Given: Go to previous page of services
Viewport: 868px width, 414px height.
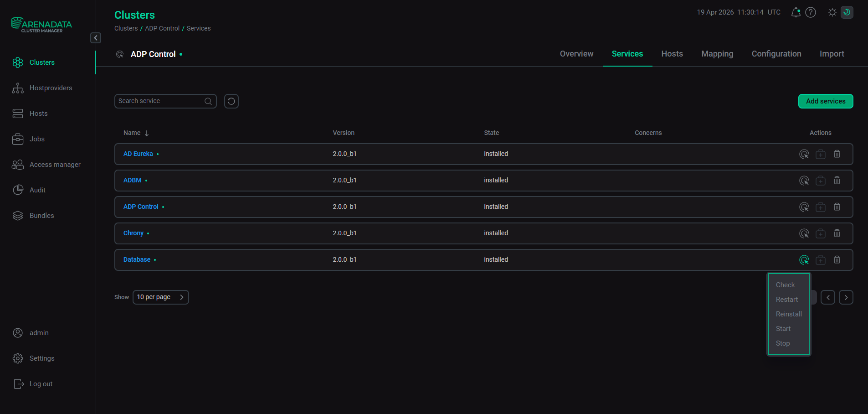Looking at the screenshot, I should pos(828,297).
